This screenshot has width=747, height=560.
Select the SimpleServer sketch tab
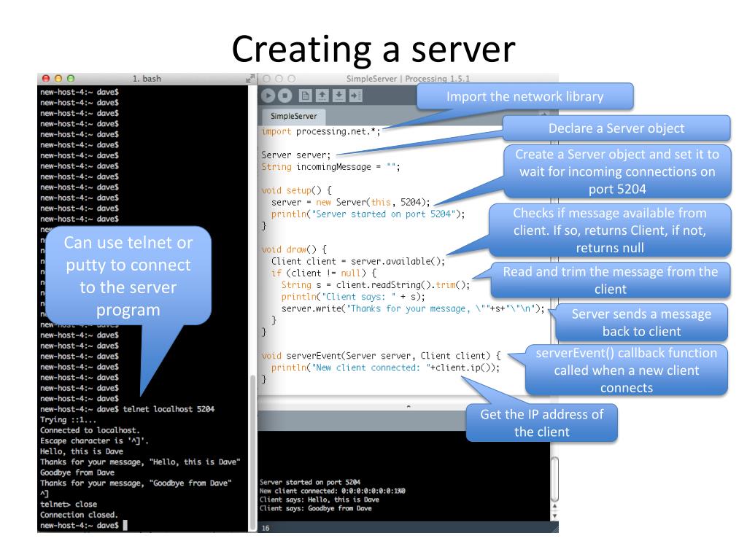[x=293, y=116]
